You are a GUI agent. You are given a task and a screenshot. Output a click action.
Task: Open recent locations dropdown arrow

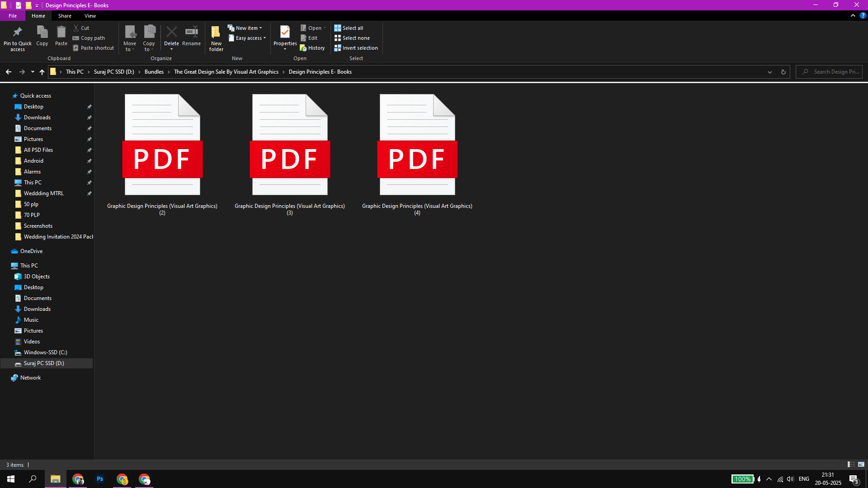(x=33, y=72)
